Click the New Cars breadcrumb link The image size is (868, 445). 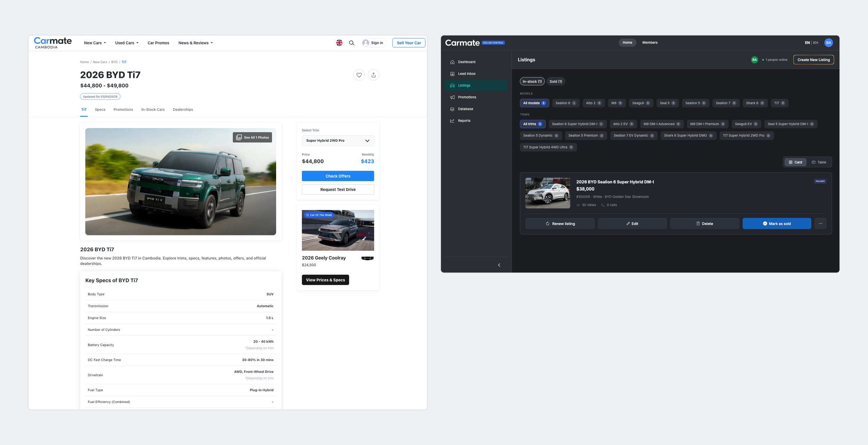click(100, 62)
